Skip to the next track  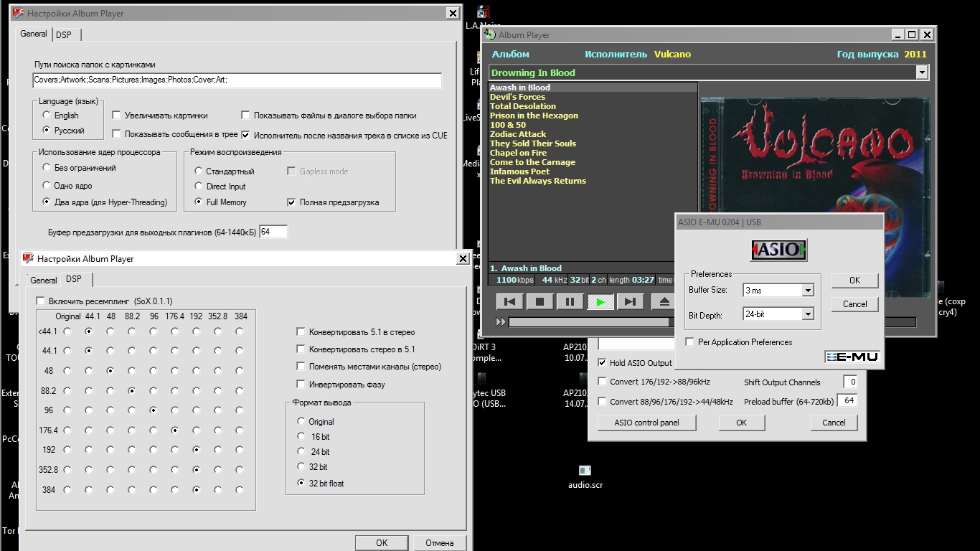click(x=630, y=302)
